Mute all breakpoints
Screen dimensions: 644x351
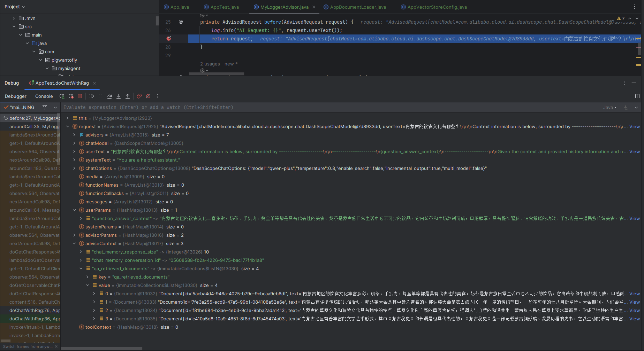point(148,96)
